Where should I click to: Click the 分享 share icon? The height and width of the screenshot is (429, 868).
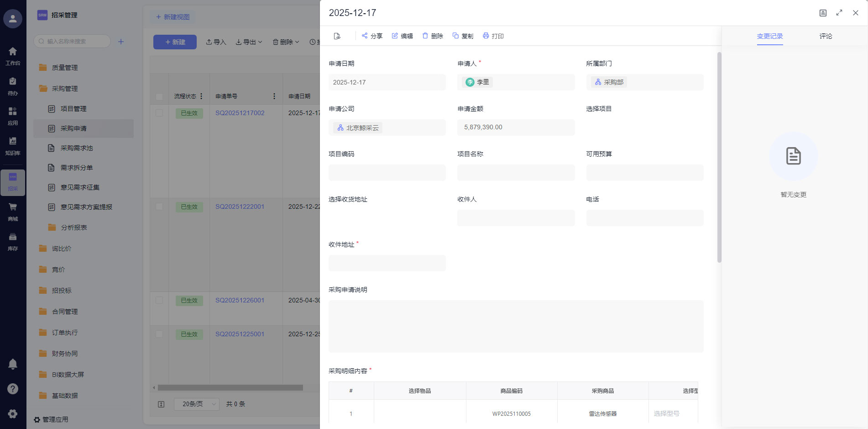365,36
